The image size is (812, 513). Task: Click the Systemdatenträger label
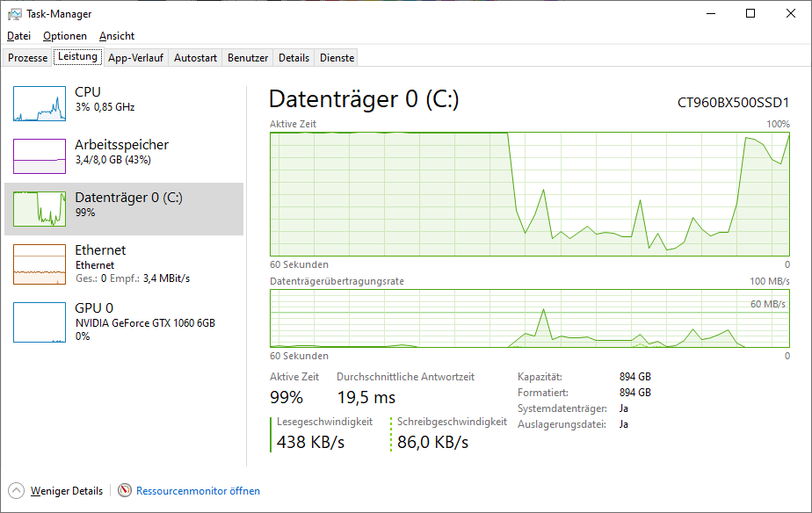tap(562, 409)
